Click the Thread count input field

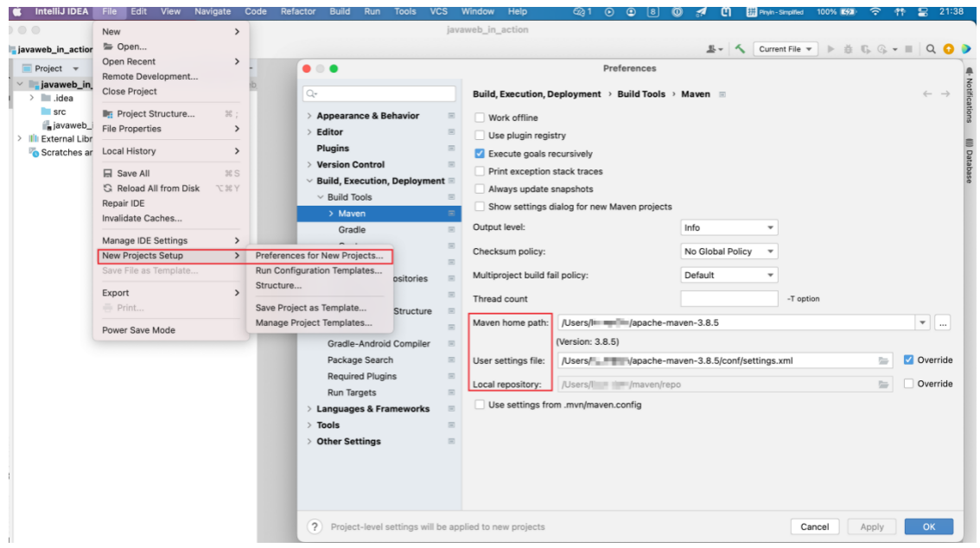click(x=729, y=299)
